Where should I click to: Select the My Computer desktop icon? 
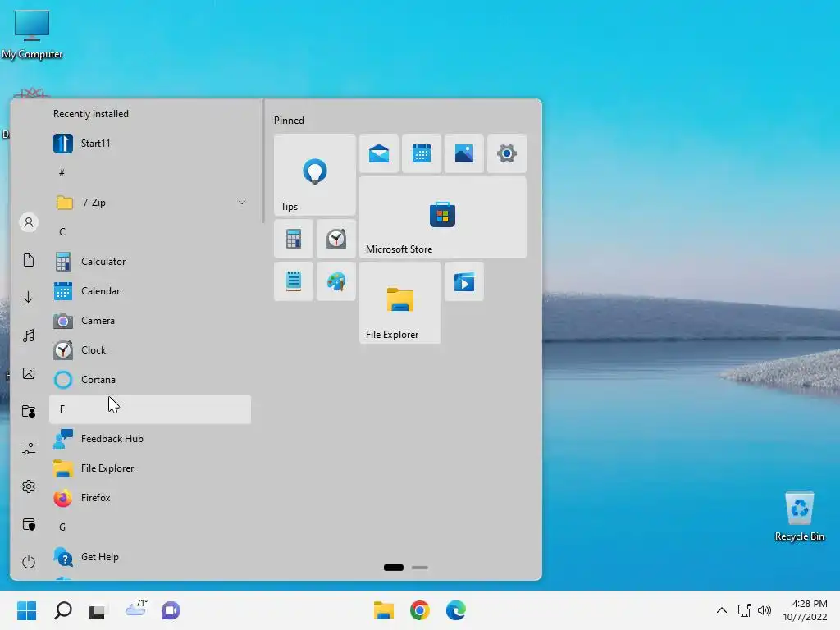coord(32,34)
